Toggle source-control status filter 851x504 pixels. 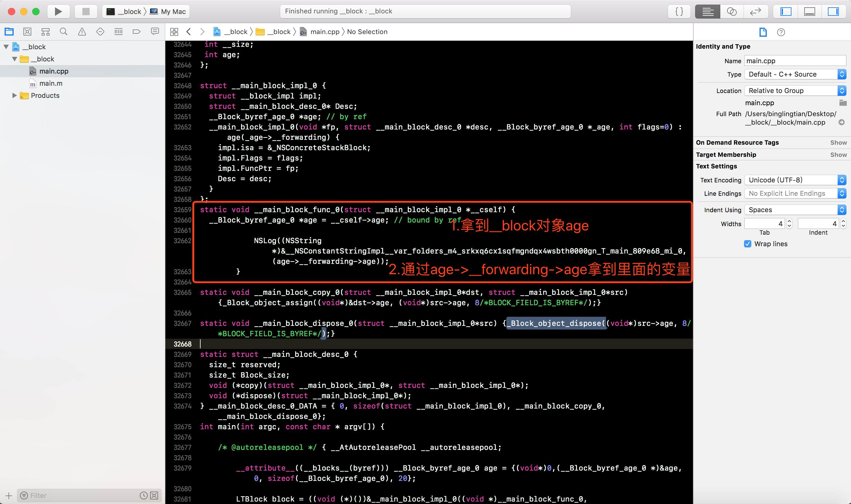click(x=154, y=495)
